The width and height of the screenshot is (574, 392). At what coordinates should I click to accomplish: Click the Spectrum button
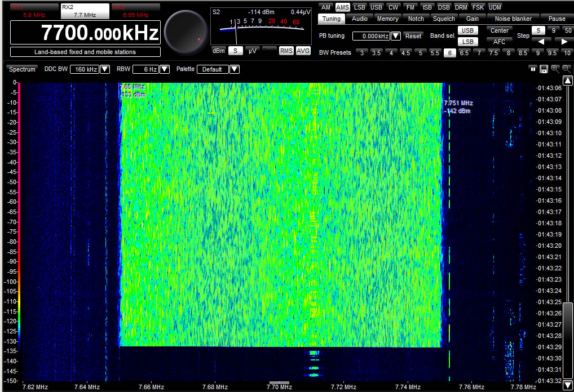(22, 69)
